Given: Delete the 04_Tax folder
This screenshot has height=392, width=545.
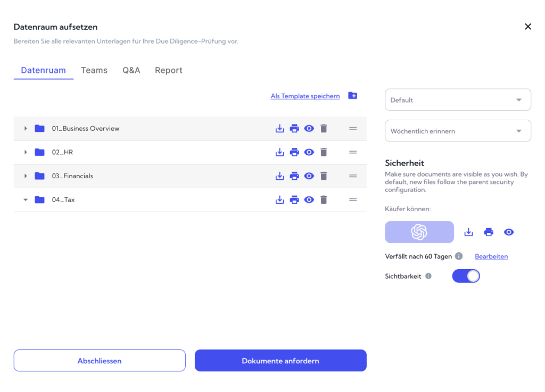Looking at the screenshot, I should point(324,199).
